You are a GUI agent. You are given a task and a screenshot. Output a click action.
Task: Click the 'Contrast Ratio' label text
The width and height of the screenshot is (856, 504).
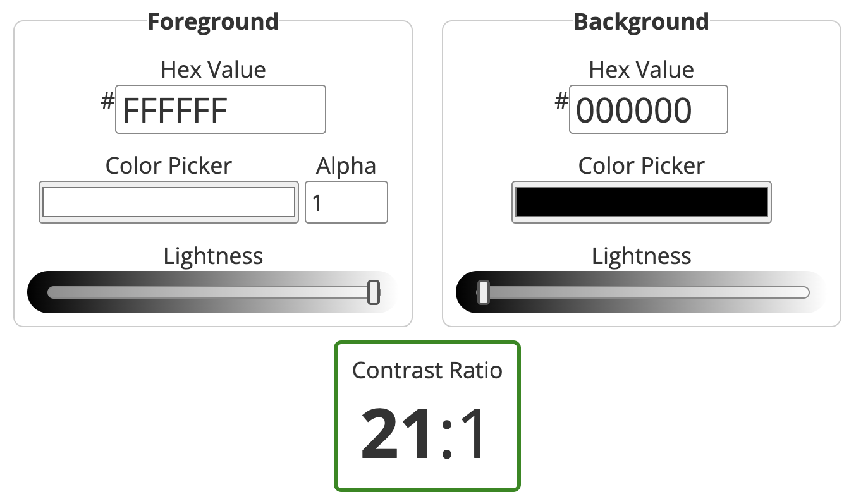click(x=427, y=370)
